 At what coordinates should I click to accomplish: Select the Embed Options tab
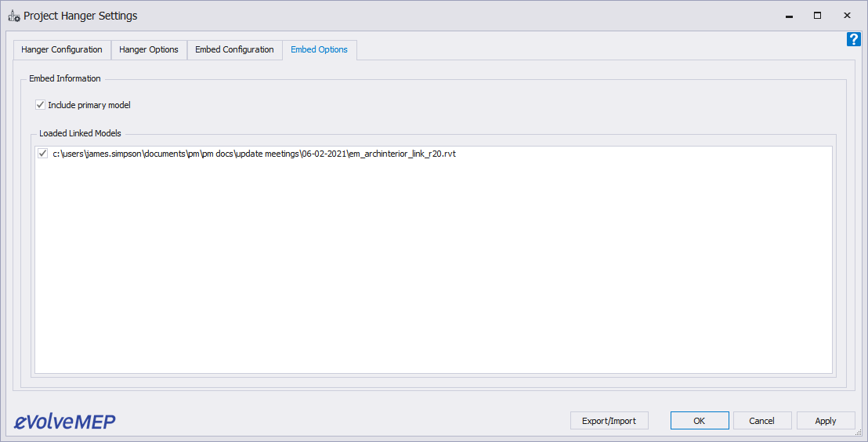[320, 50]
